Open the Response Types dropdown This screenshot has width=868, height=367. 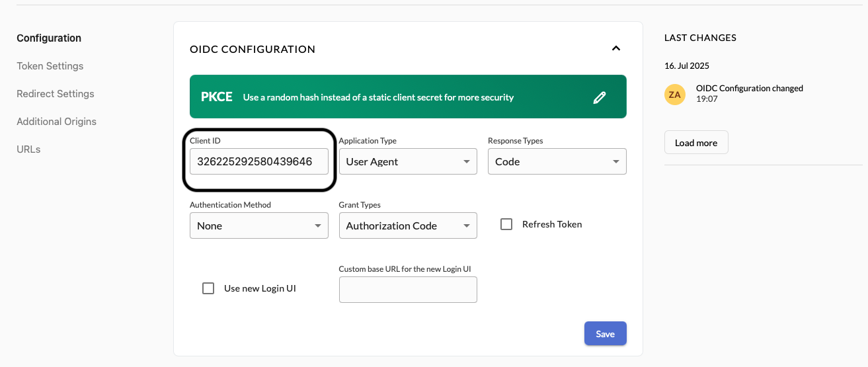pyautogui.click(x=557, y=161)
